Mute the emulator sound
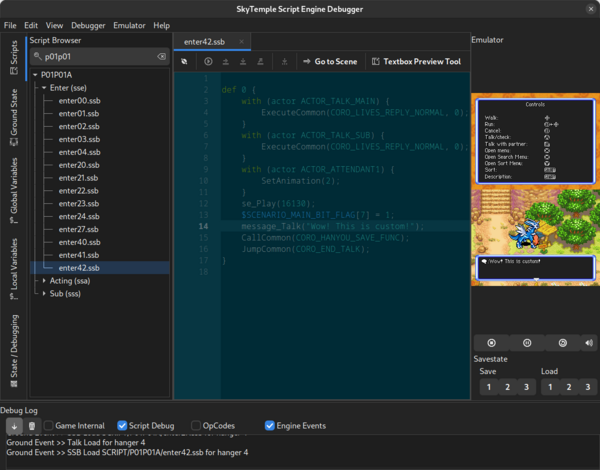The image size is (600, 470). [588, 343]
